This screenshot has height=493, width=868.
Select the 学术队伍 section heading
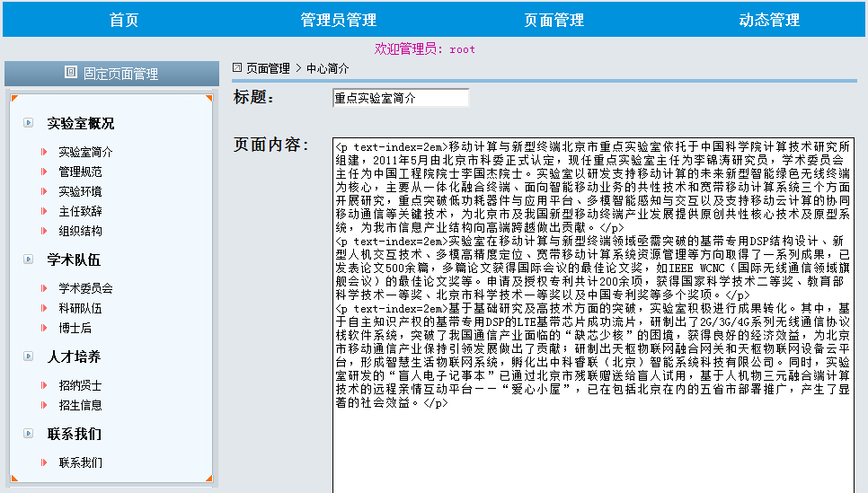coord(74,260)
